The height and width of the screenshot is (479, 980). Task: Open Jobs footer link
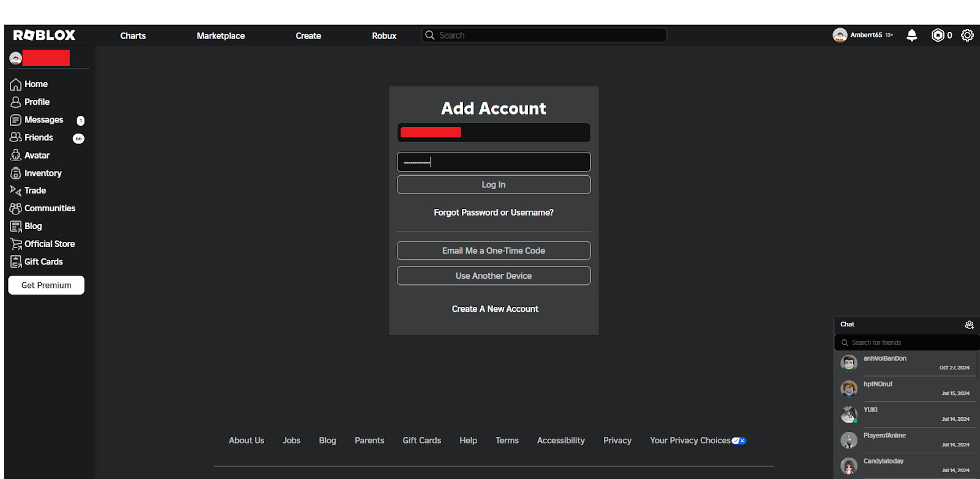coord(292,440)
